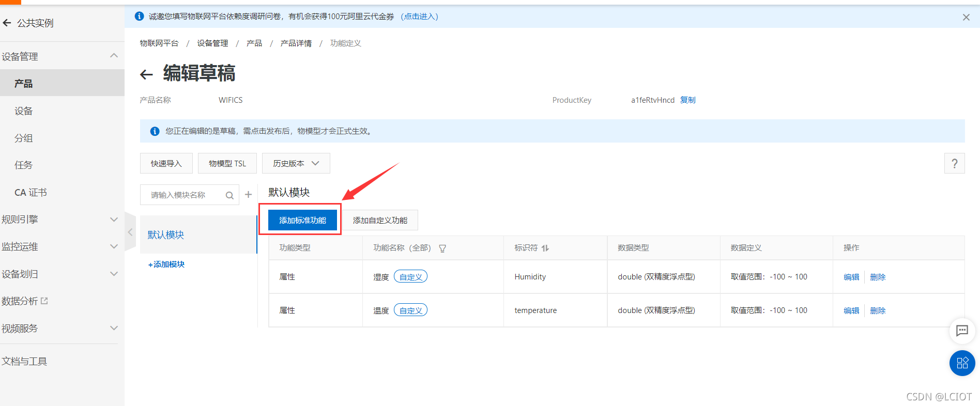
Task: Select 默认模块 in module list
Action: pyautogui.click(x=198, y=235)
